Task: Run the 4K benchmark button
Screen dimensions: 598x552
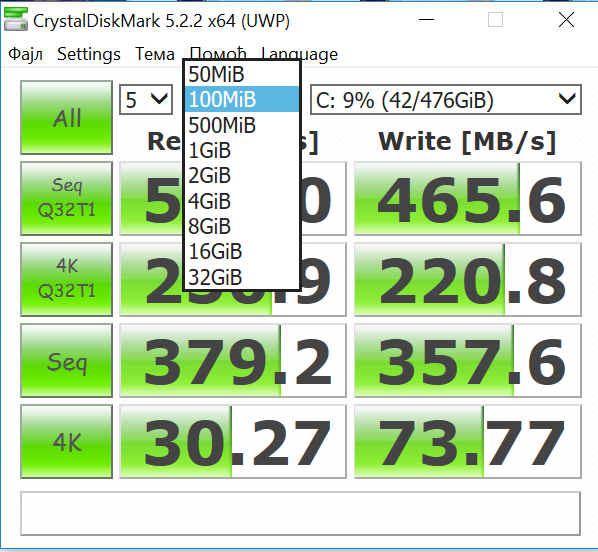Action: (x=66, y=441)
